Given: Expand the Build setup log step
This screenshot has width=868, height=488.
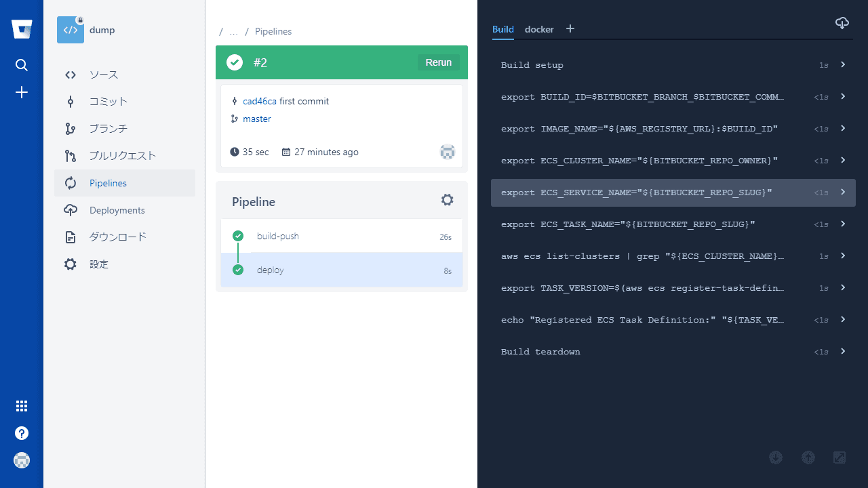Looking at the screenshot, I should point(673,64).
